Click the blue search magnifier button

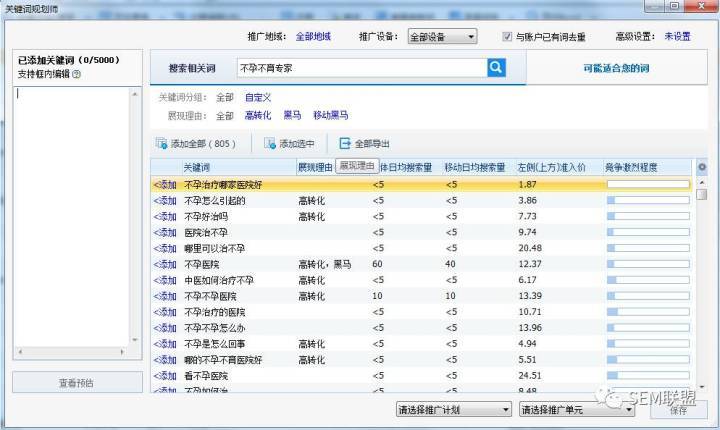click(x=496, y=68)
